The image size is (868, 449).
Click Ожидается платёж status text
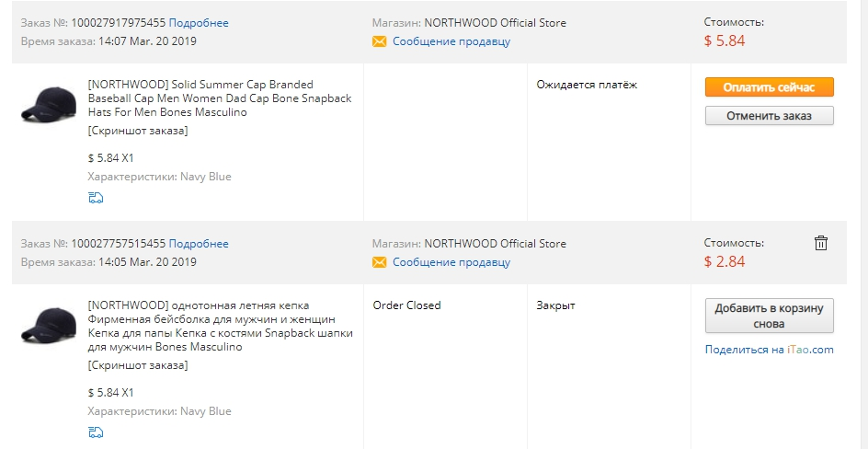coord(587,86)
